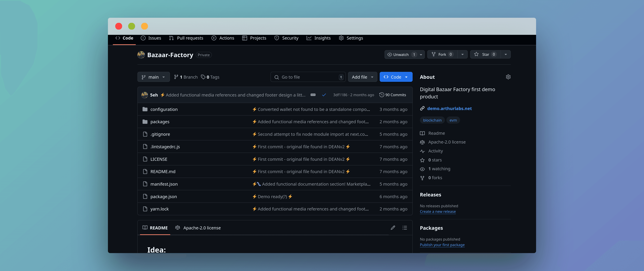The height and width of the screenshot is (271, 644).
Task: Click the .gitignore file icon
Action: click(145, 134)
